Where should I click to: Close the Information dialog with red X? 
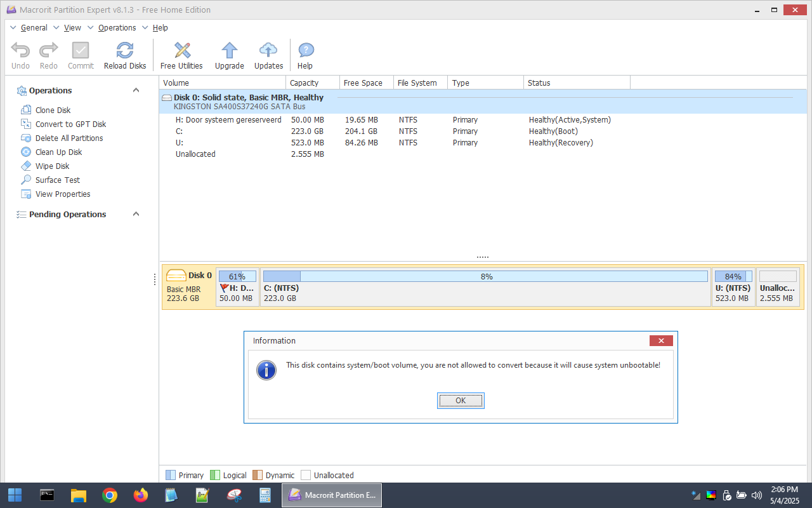coord(661,341)
